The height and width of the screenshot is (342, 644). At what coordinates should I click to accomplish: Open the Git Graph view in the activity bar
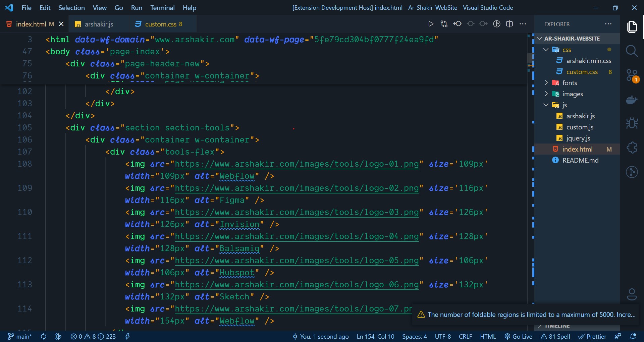(x=632, y=172)
